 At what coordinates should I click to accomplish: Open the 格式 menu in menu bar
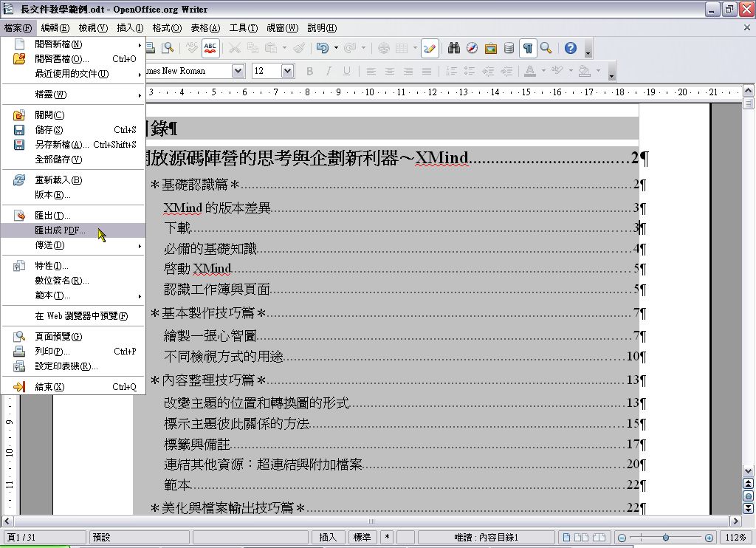167,28
